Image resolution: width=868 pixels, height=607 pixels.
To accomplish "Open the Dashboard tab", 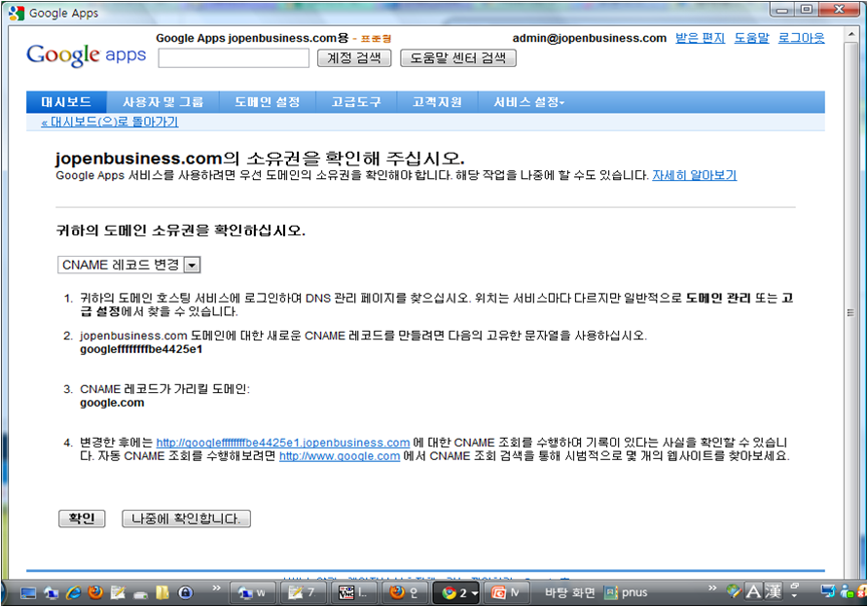I will click(x=66, y=102).
